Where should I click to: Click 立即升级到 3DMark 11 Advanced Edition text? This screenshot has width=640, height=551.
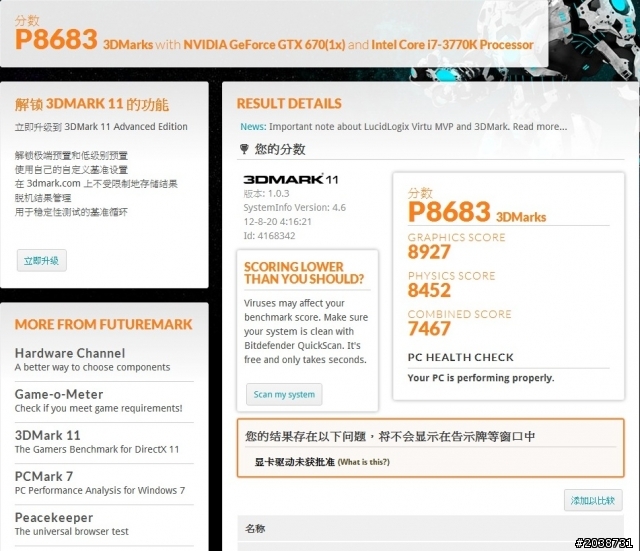pos(101,127)
